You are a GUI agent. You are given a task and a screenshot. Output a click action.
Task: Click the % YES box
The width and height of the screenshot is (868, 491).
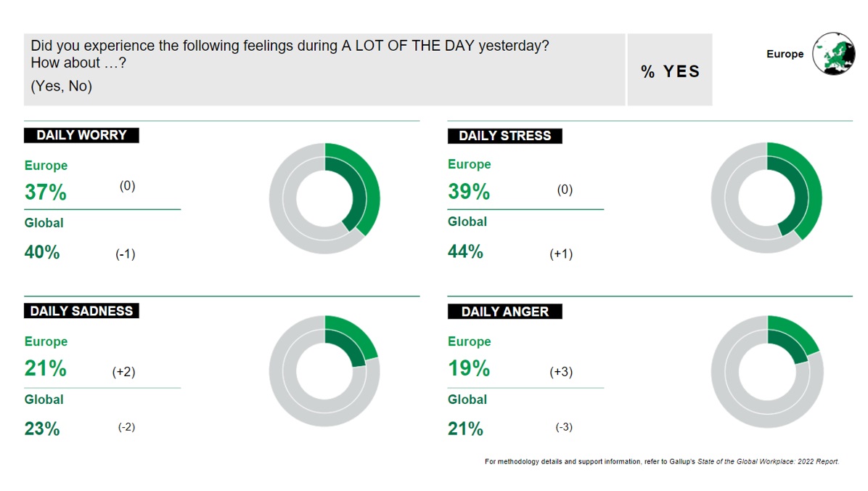pyautogui.click(x=670, y=70)
